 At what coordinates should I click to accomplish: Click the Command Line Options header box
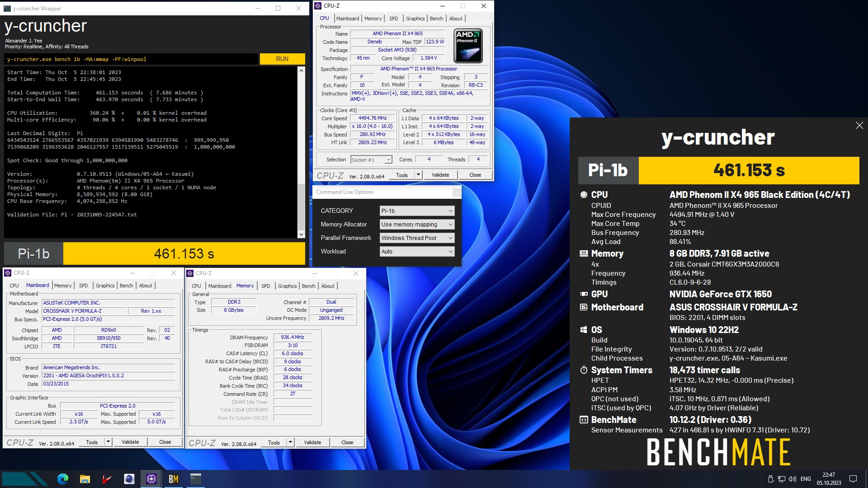[457, 192]
